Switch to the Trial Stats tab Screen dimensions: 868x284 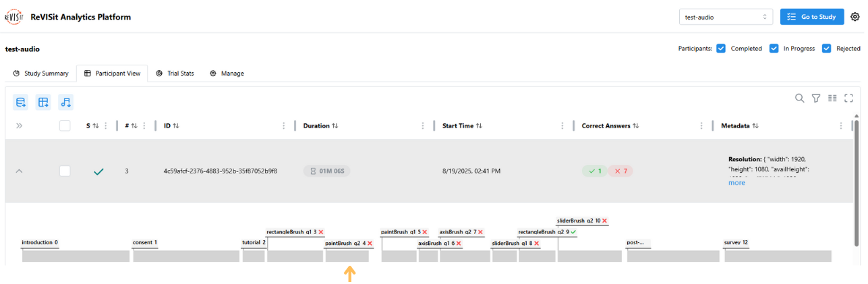175,73
